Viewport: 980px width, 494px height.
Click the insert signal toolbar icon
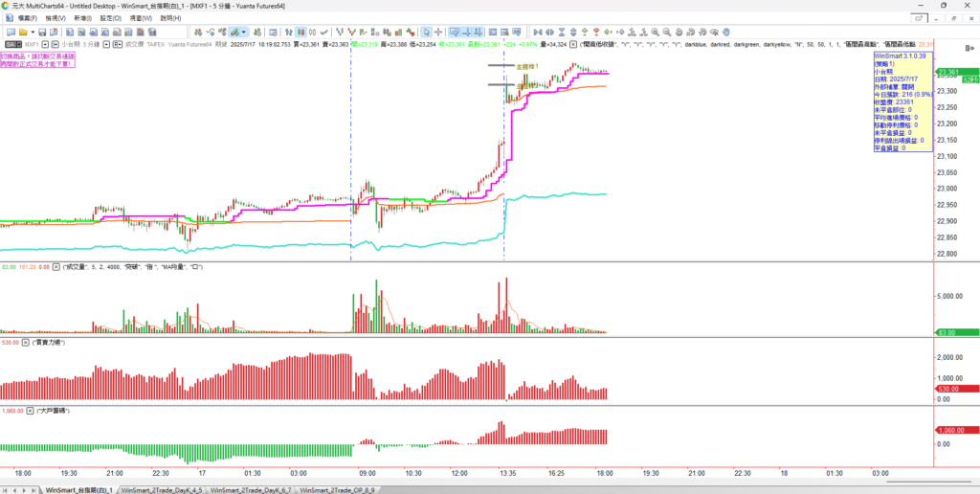pos(223,32)
